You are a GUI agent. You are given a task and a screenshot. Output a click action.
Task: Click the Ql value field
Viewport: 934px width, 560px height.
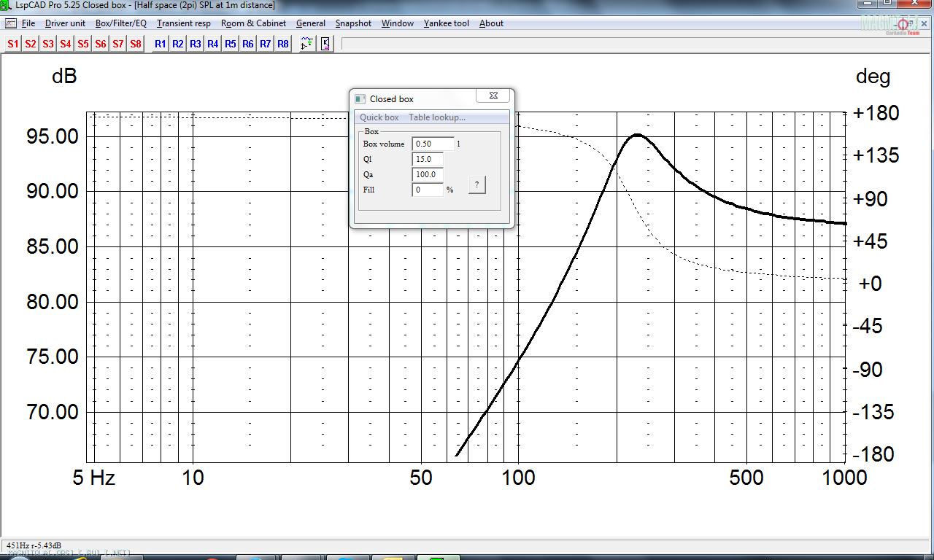428,159
